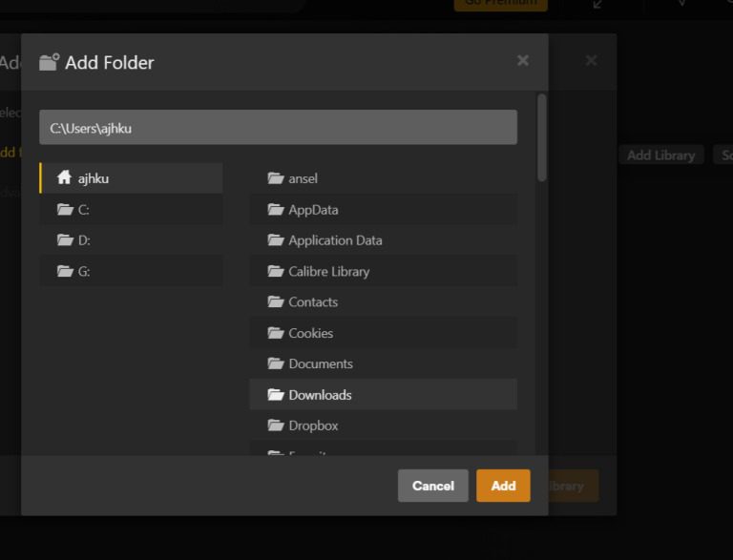Click the Calibre Library folder icon

click(x=276, y=271)
